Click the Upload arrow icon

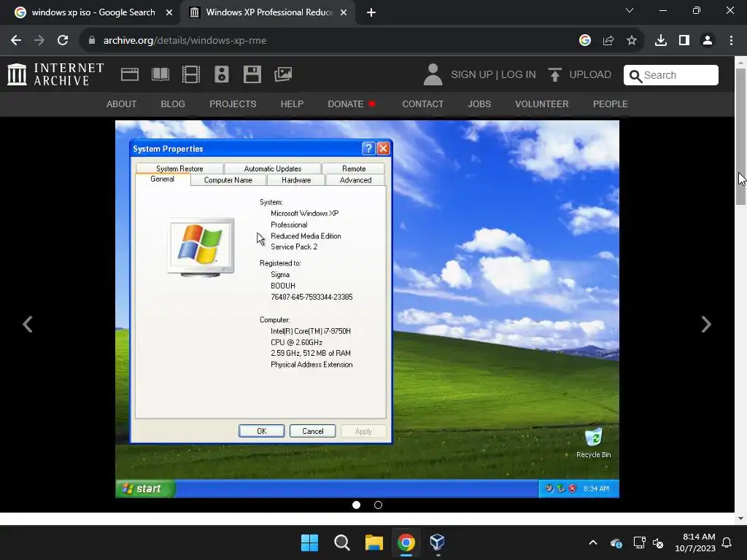point(554,75)
